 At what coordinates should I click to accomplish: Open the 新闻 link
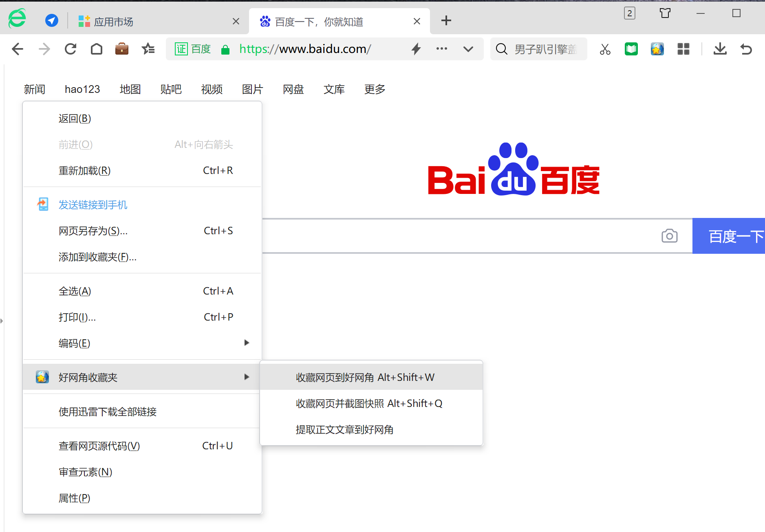35,89
